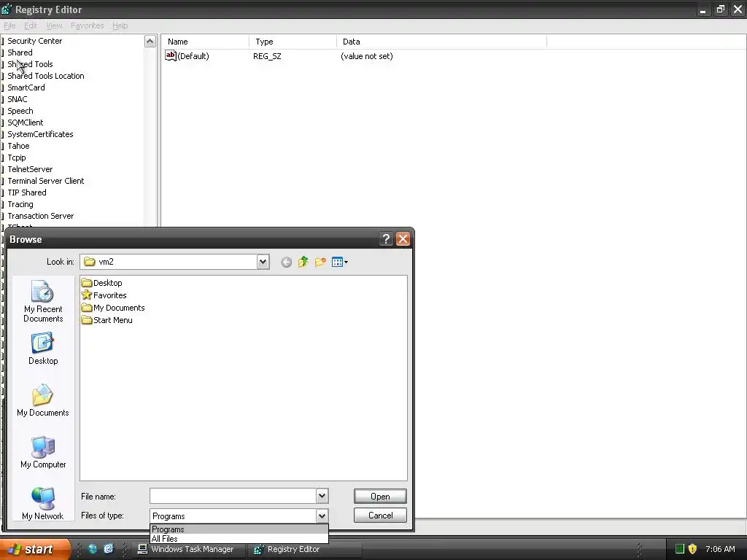This screenshot has width=747, height=560.
Task: Select the Terminal Server Client key
Action: click(x=46, y=181)
